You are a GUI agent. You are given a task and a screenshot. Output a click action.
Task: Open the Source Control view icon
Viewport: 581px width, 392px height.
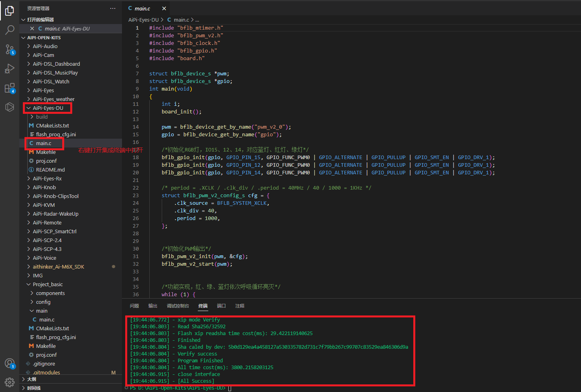click(10, 49)
